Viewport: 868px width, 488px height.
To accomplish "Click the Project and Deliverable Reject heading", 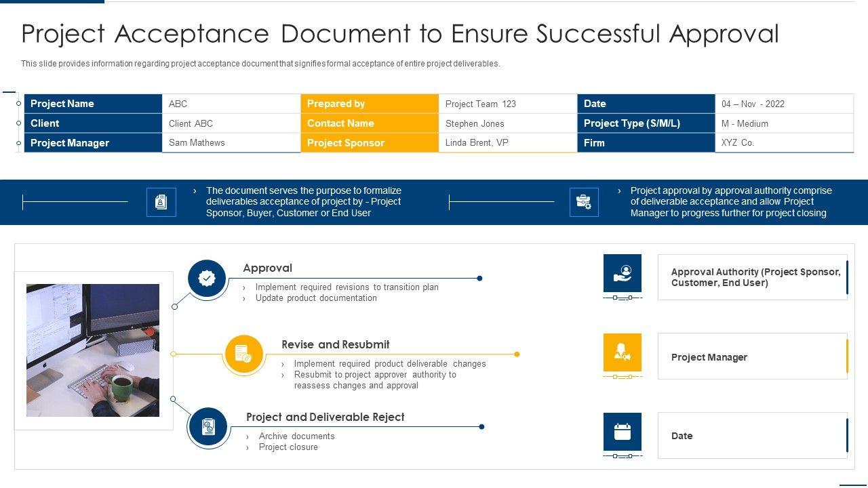I will tap(325, 417).
